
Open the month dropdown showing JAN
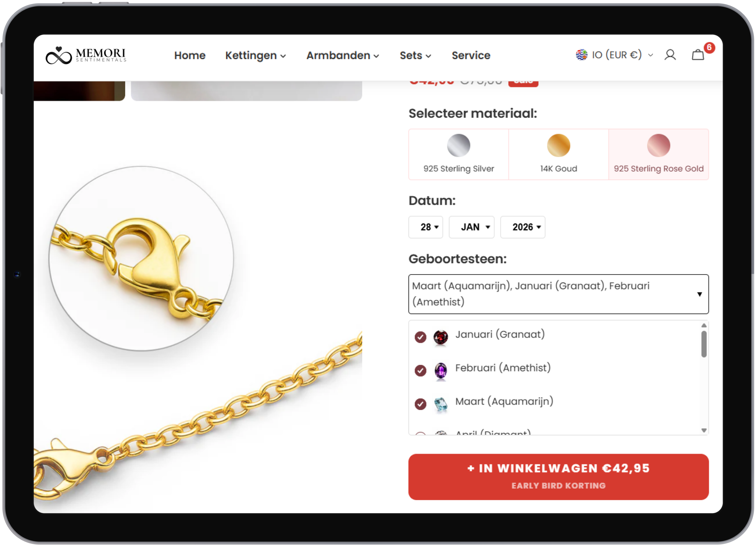(x=471, y=227)
